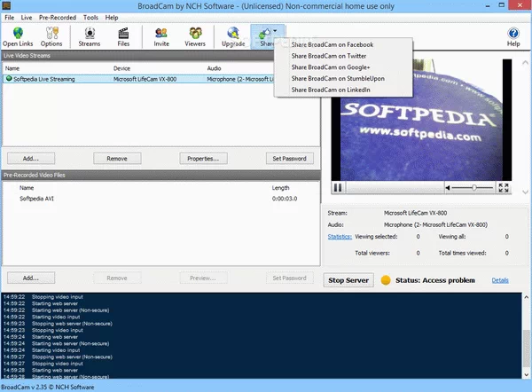Click the orange status indicator light

coord(386,280)
